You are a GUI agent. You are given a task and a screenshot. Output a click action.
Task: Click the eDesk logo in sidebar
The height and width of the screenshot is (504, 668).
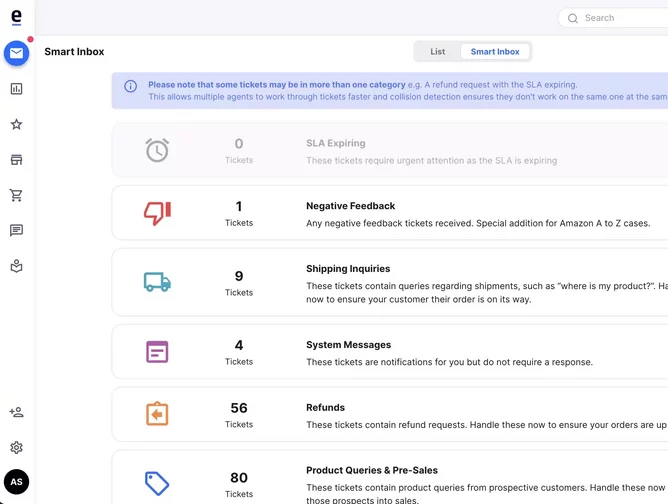(x=16, y=17)
